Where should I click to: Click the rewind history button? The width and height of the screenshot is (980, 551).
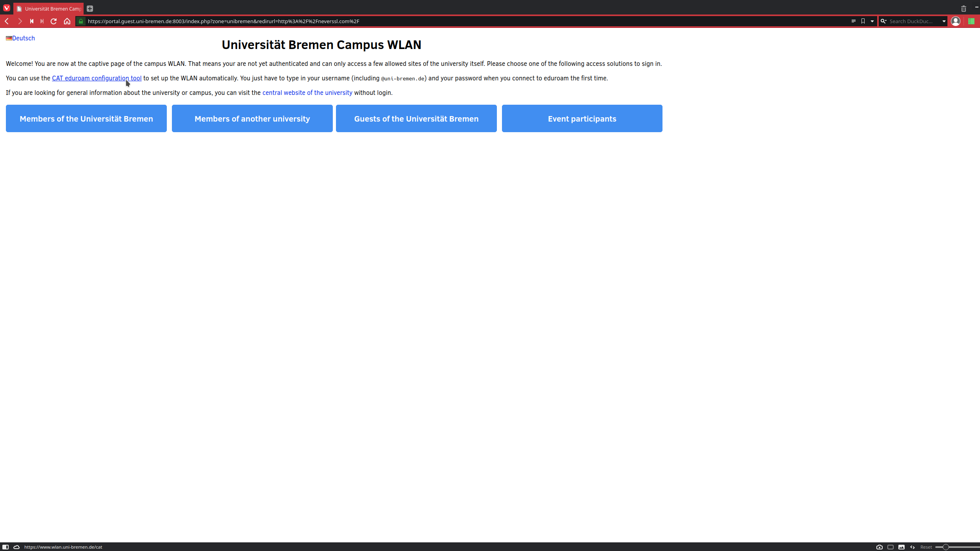tap(32, 21)
